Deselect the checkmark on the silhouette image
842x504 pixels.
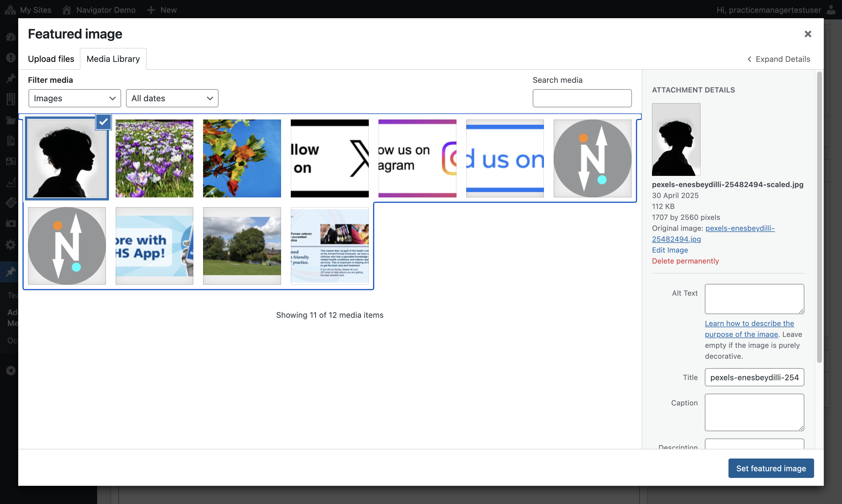click(103, 122)
